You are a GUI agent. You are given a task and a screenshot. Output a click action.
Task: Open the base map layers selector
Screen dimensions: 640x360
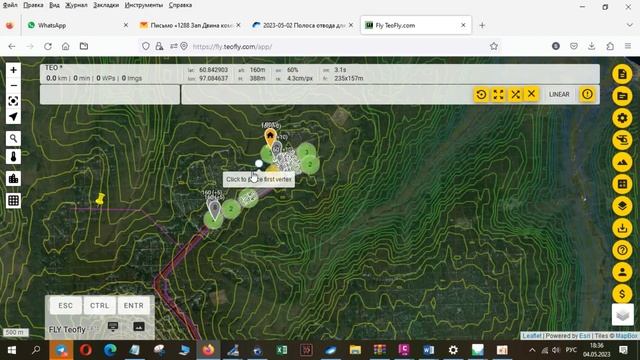[622, 315]
